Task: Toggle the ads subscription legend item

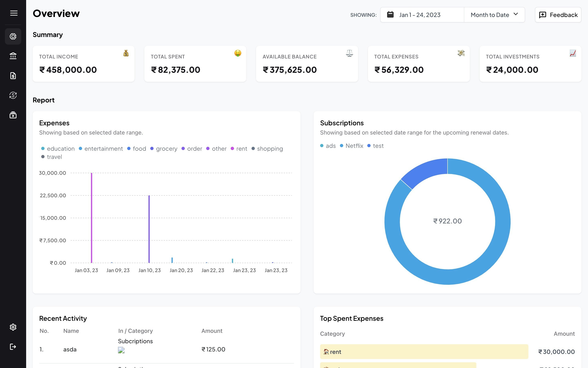Action: click(328, 146)
